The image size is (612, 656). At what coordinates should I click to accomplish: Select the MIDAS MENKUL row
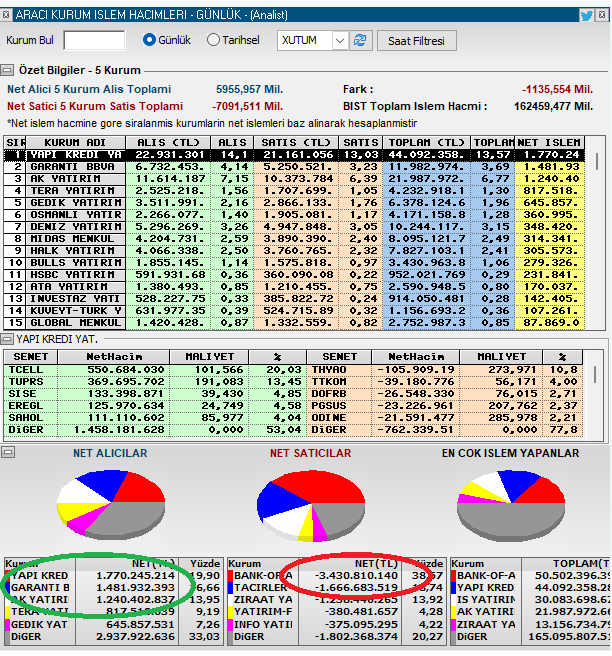294,239
